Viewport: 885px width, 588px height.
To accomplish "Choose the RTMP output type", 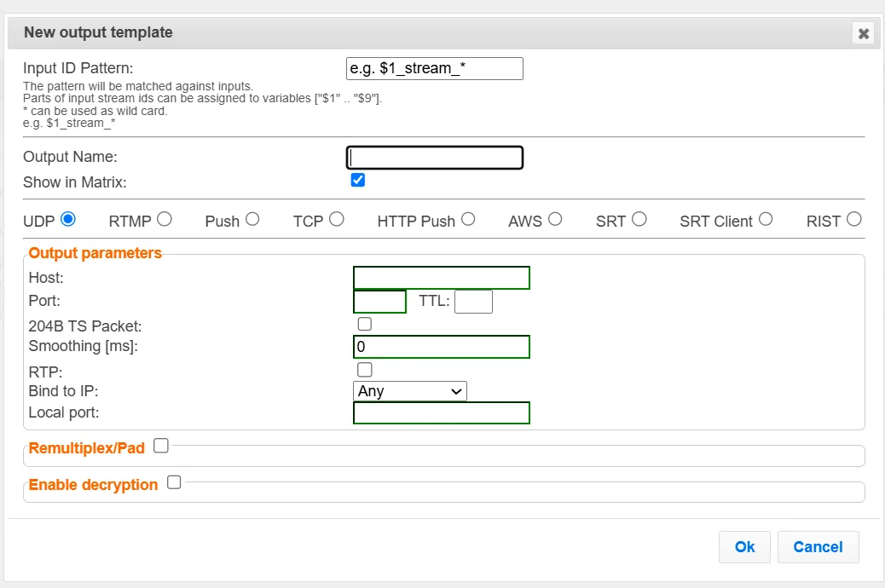I will [165, 219].
